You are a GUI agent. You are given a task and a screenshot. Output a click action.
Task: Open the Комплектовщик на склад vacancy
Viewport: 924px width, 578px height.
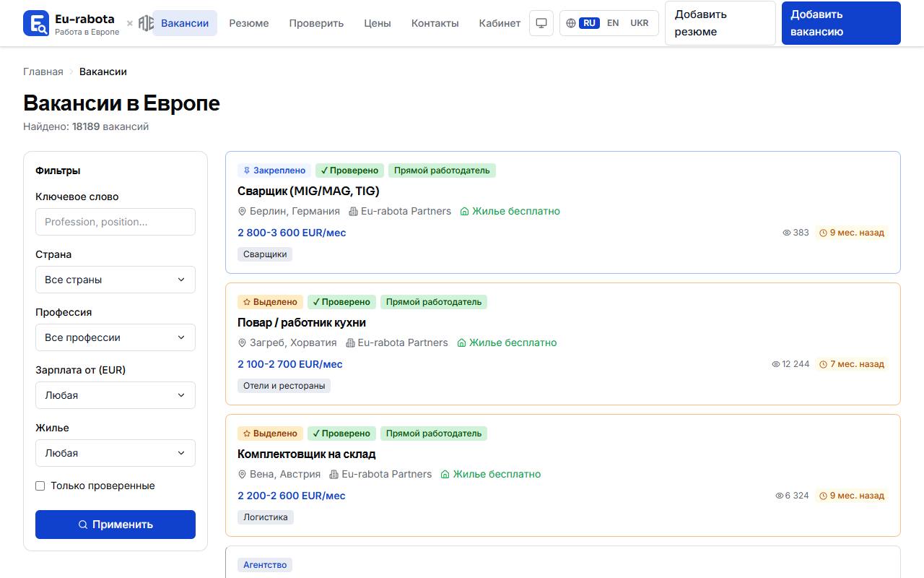307,454
